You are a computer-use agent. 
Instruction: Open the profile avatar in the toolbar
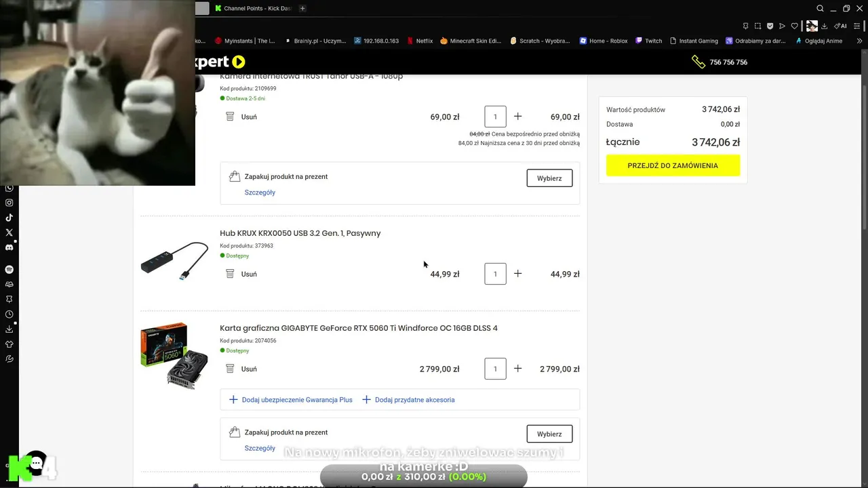pyautogui.click(x=812, y=26)
